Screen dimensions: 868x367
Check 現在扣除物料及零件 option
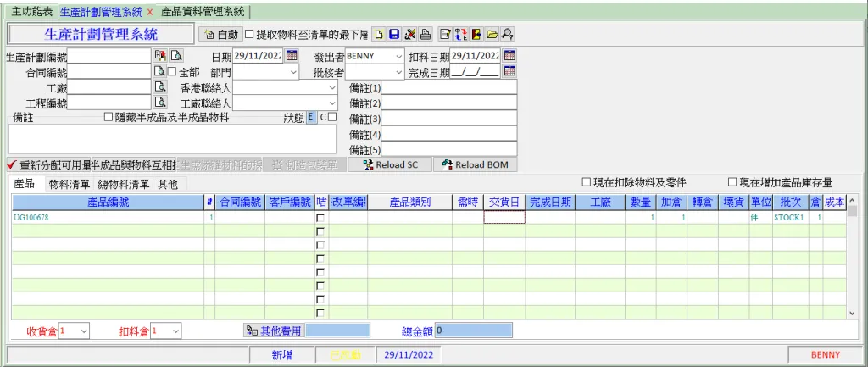[x=587, y=183]
